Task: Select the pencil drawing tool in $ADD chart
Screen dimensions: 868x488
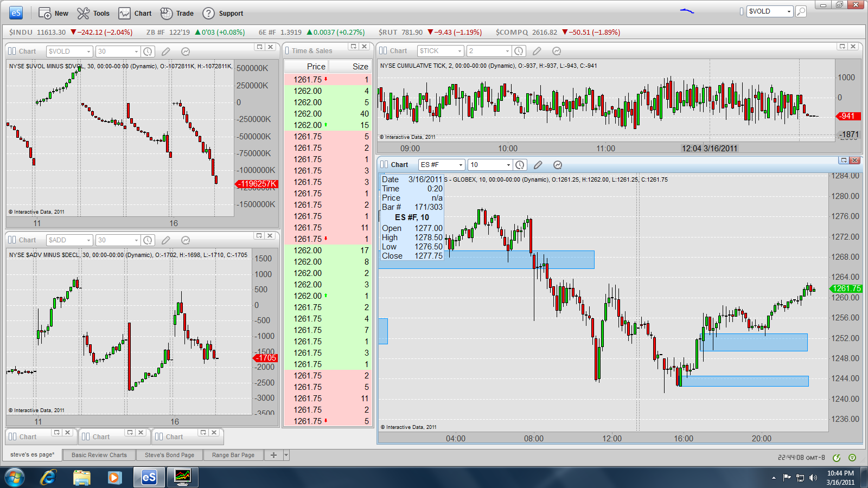Action: coord(166,240)
